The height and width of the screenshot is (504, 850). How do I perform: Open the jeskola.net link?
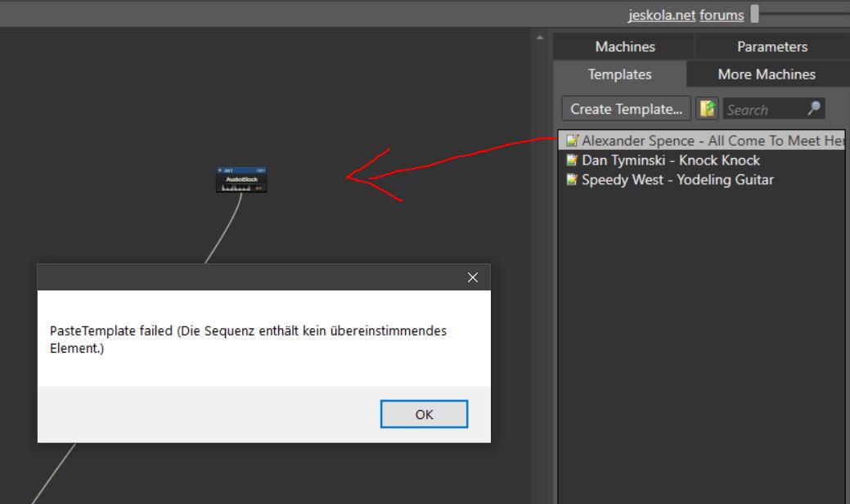tap(662, 15)
